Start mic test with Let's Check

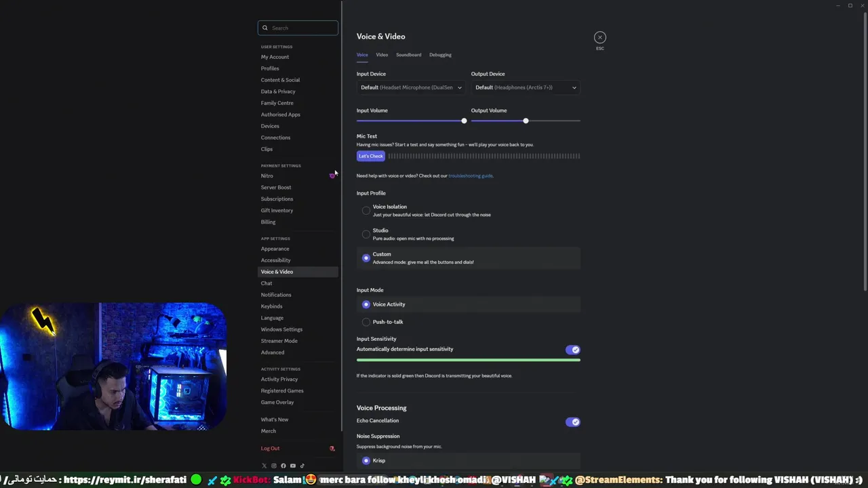pyautogui.click(x=371, y=156)
